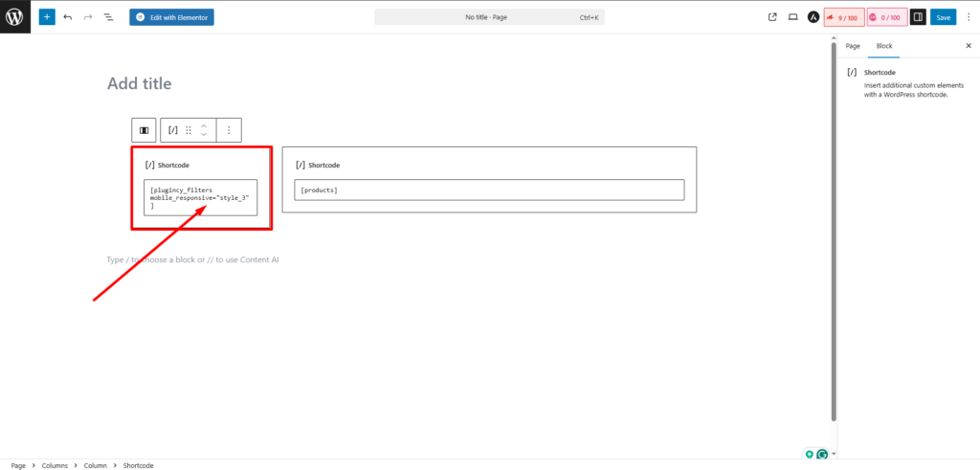Select the parent Column block icon
Image resolution: width=980 pixels, height=470 pixels.
pos(144,130)
